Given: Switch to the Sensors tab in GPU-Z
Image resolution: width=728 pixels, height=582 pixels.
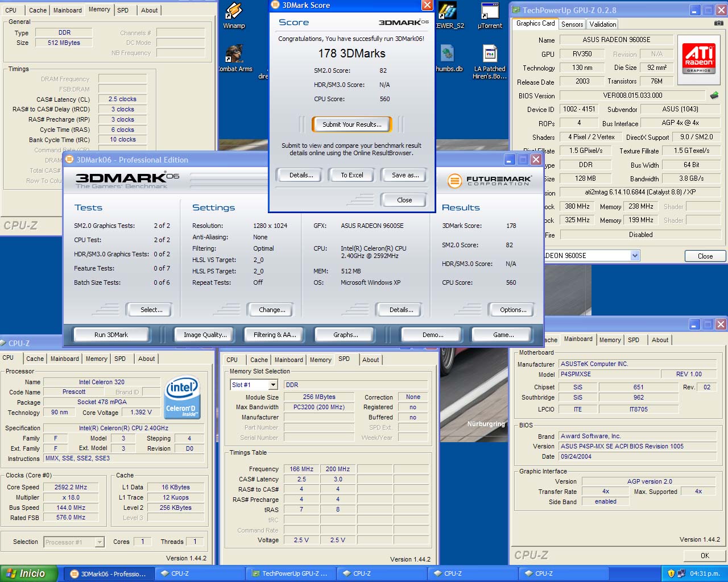Looking at the screenshot, I should 572,24.
